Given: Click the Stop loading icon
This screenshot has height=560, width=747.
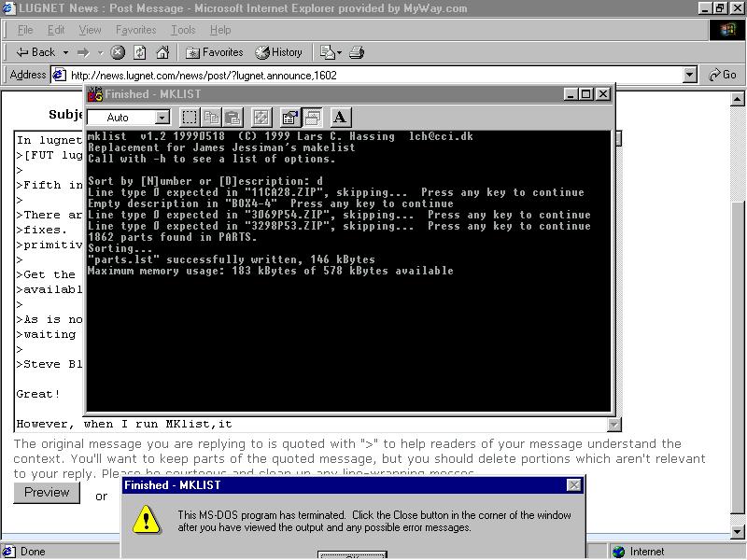Looking at the screenshot, I should (x=118, y=52).
